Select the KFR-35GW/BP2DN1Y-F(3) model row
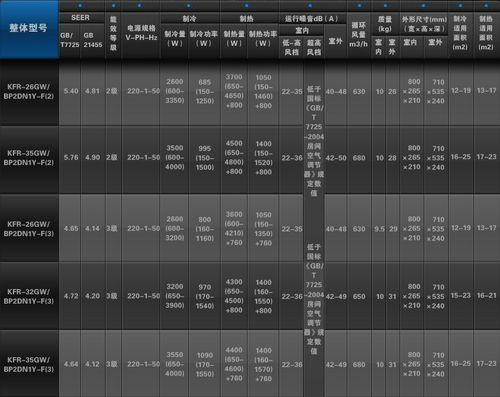Viewport: 500px width, 397px height. [250, 363]
